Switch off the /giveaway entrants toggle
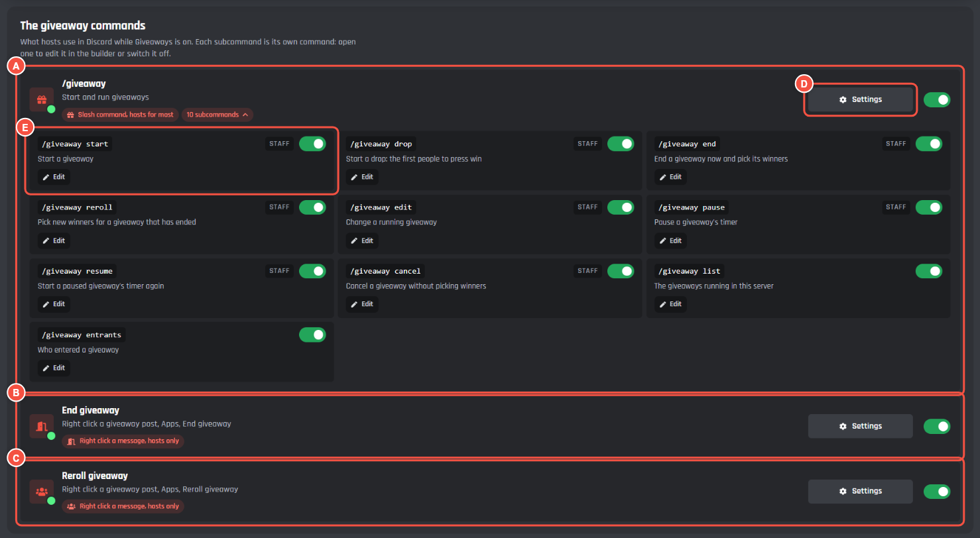Viewport: 980px width, 538px height. click(312, 335)
